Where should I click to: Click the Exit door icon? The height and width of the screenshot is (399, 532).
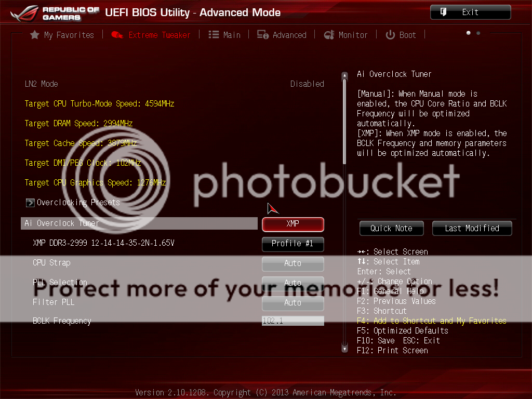tap(443, 12)
